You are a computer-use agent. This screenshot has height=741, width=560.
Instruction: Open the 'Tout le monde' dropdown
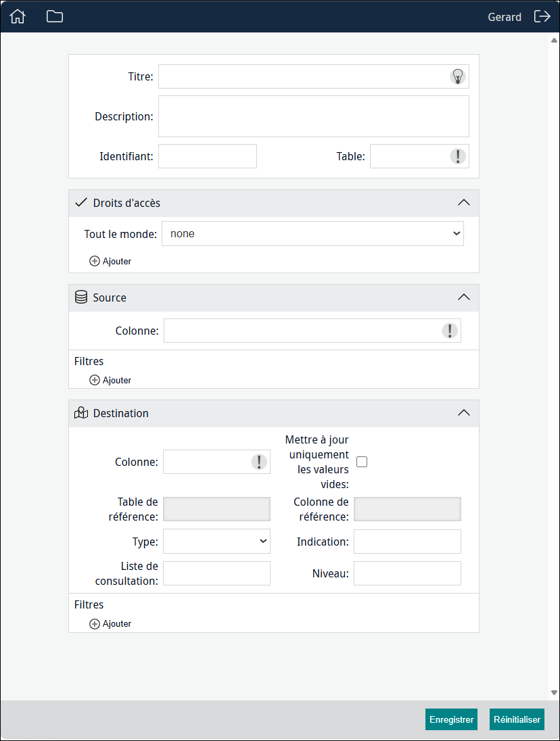[313, 233]
